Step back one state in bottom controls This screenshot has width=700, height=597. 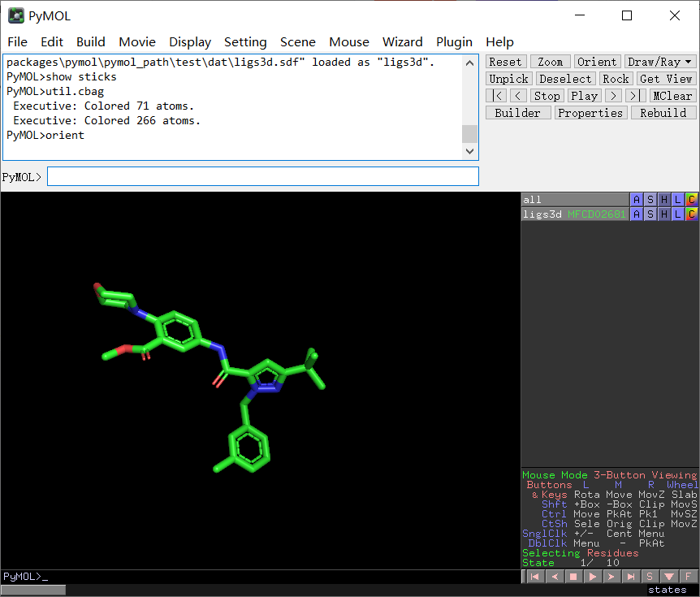pos(554,577)
